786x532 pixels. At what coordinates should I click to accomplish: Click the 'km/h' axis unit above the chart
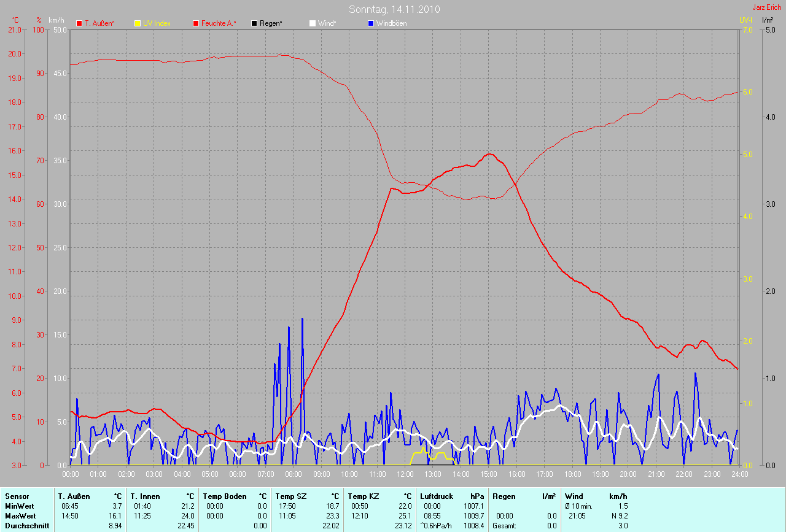tap(56, 20)
